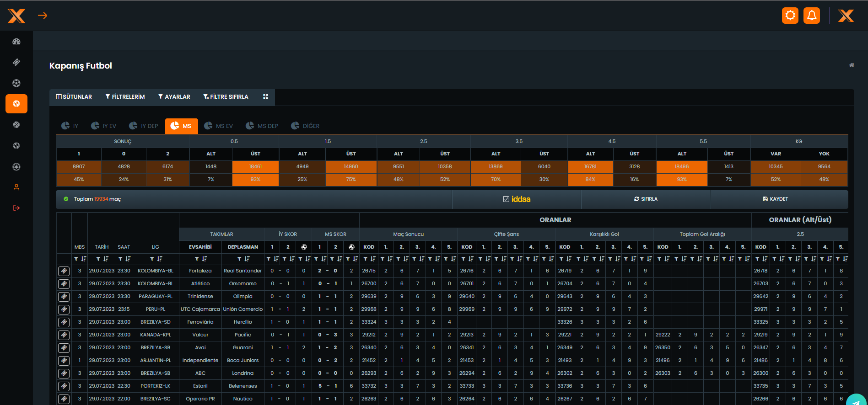Click the orange notification bell icon

[812, 16]
